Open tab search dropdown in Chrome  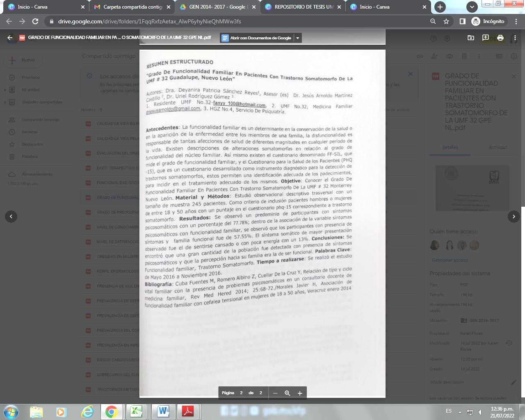tap(472, 7)
